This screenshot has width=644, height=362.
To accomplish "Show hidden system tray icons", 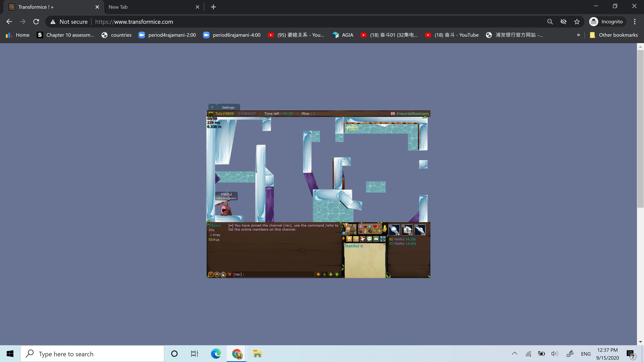I will (x=515, y=353).
